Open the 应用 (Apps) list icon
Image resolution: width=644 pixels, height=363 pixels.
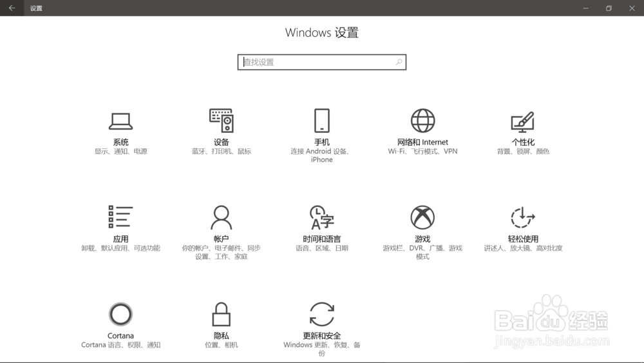pos(120,217)
